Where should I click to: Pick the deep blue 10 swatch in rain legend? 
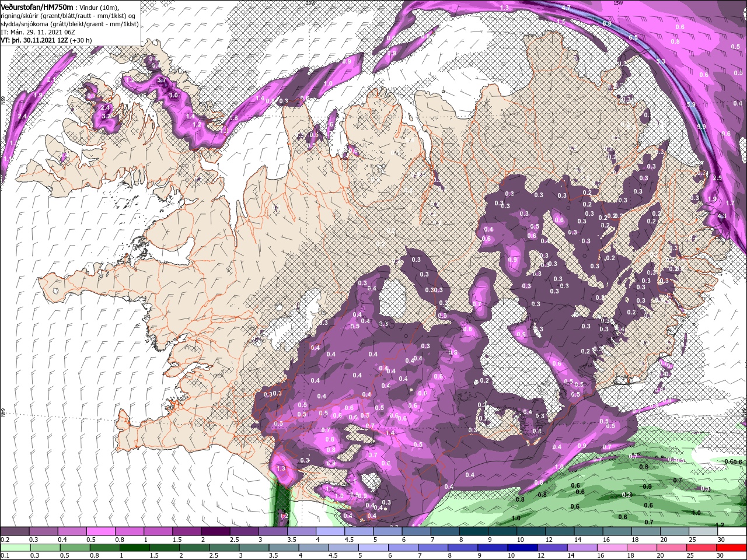pyautogui.click(x=522, y=548)
